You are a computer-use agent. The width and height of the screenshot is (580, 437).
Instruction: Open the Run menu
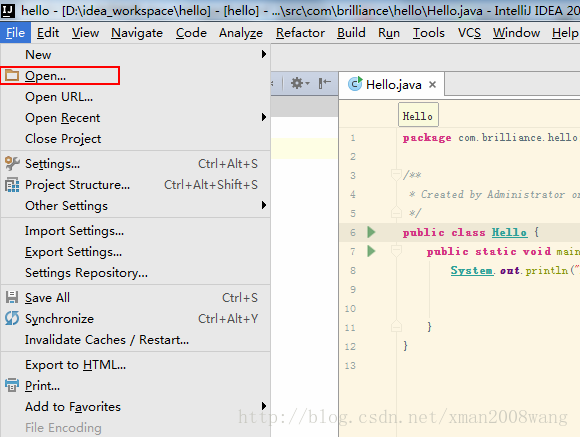click(x=389, y=33)
